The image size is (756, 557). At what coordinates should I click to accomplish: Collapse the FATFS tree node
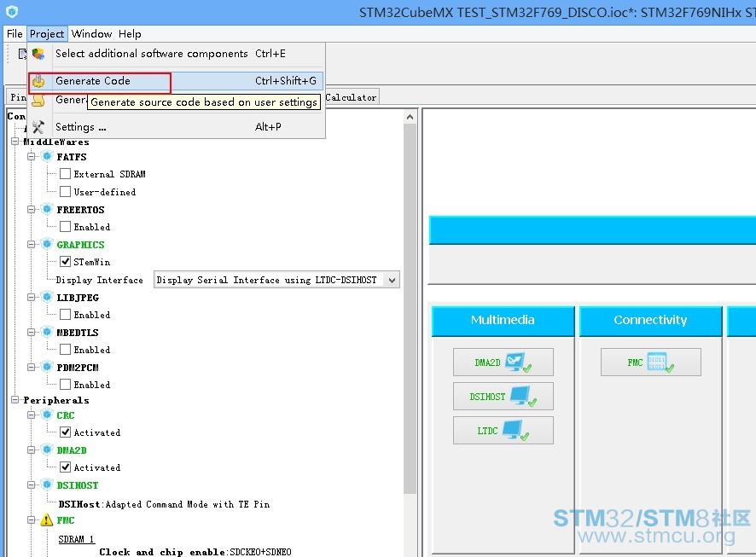pyautogui.click(x=32, y=156)
